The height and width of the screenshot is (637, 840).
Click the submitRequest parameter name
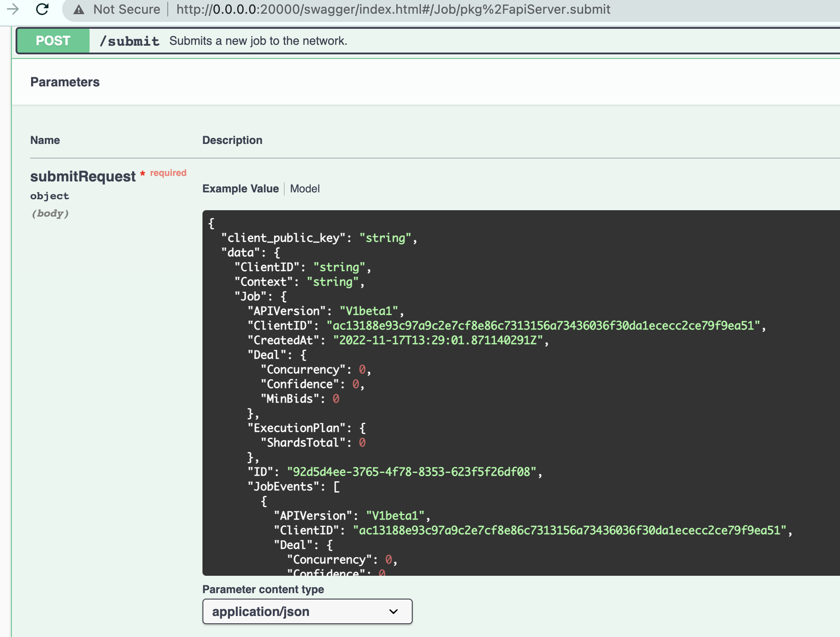click(83, 176)
